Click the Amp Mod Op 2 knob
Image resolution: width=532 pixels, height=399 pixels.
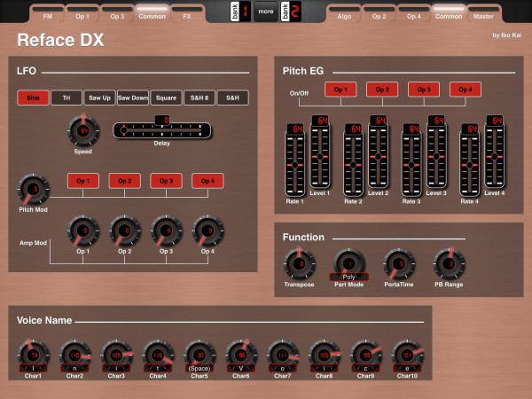pyautogui.click(x=125, y=231)
